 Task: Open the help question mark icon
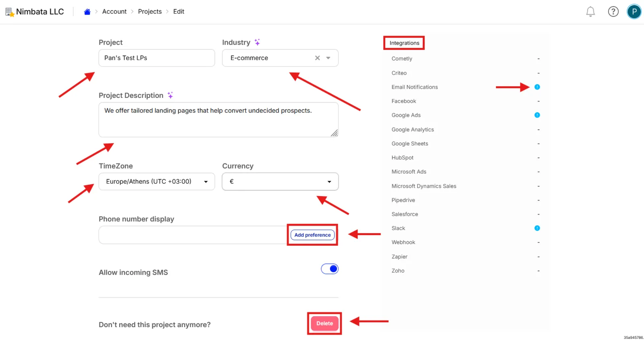click(x=613, y=12)
